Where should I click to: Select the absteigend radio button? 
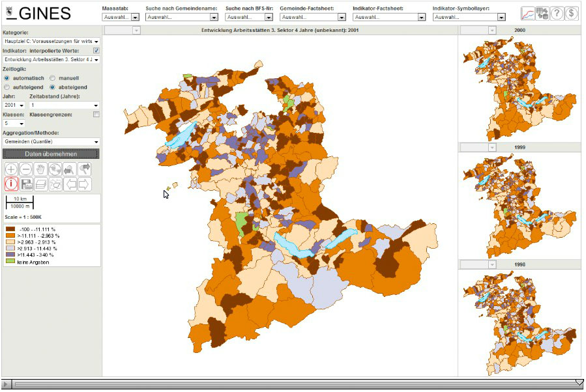click(53, 87)
